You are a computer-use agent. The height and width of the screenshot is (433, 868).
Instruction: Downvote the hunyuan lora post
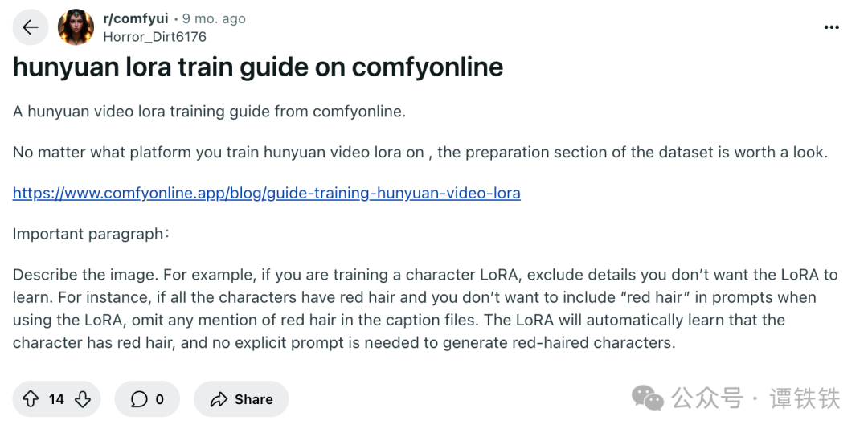coord(83,399)
